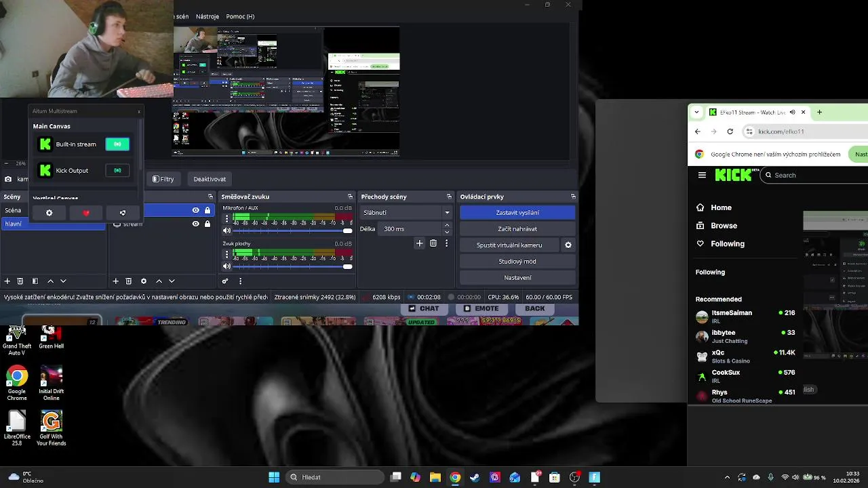Viewport: 868px width, 488px height.
Task: Delete scene transition with trash icon
Action: [x=433, y=243]
